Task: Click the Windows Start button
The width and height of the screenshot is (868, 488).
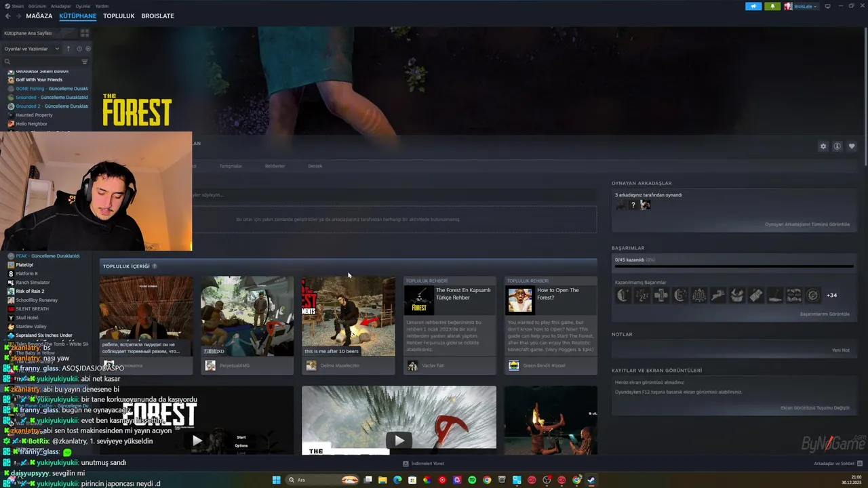Action: (x=276, y=480)
